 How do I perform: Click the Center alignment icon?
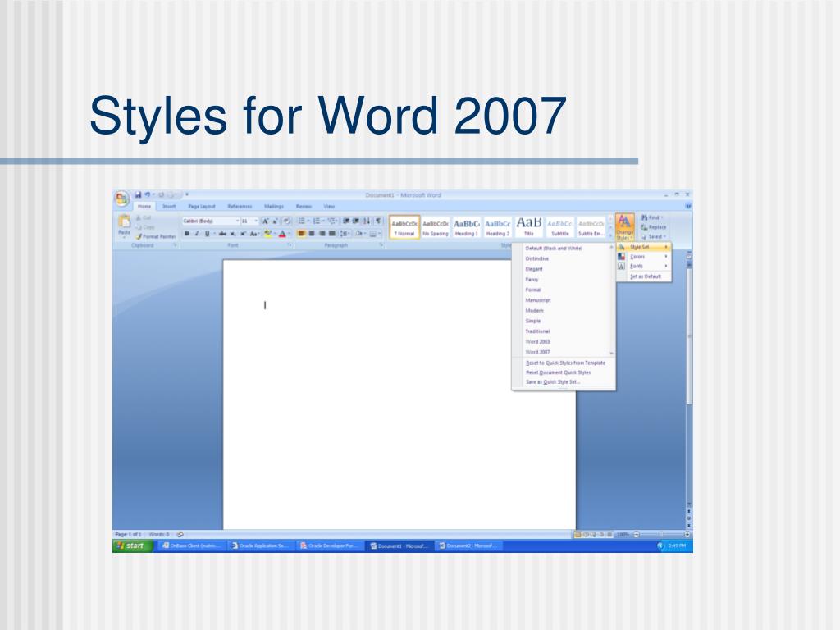312,234
